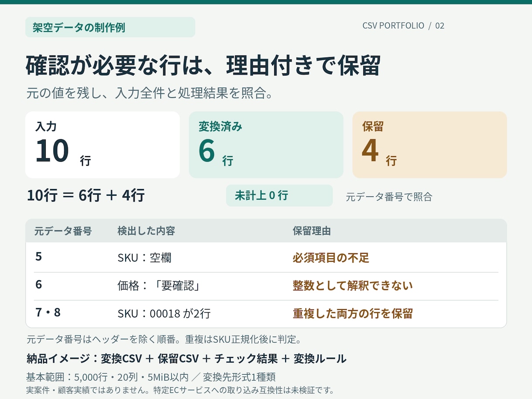Select the 7・8 row number cell
The width and height of the screenshot is (532, 399).
[x=48, y=312]
